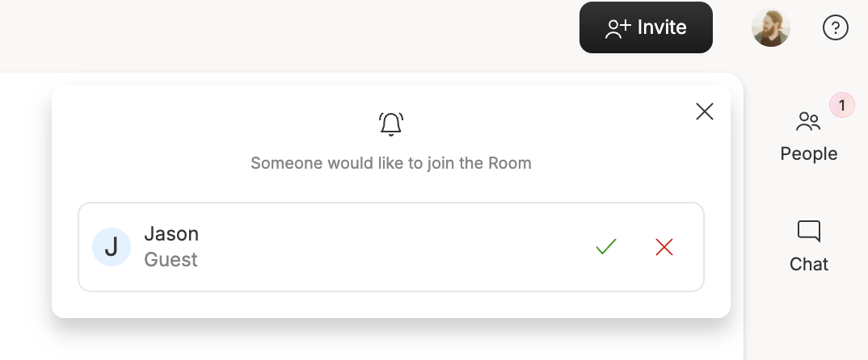Open the help question mark icon

[836, 27]
